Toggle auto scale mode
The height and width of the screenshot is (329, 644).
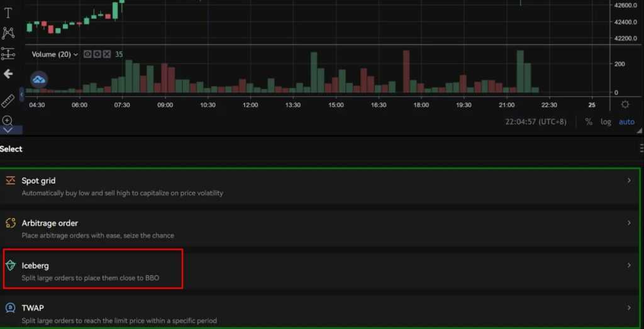[626, 121]
